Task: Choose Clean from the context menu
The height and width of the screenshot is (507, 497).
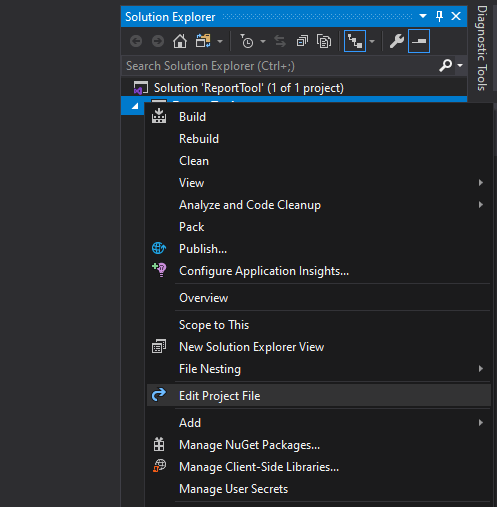Action: tap(194, 161)
